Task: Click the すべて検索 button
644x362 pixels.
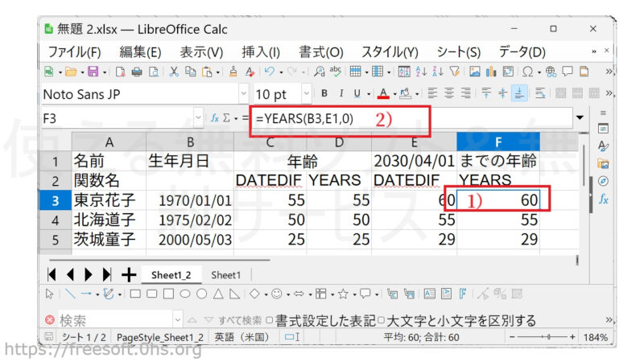Action: point(239,320)
